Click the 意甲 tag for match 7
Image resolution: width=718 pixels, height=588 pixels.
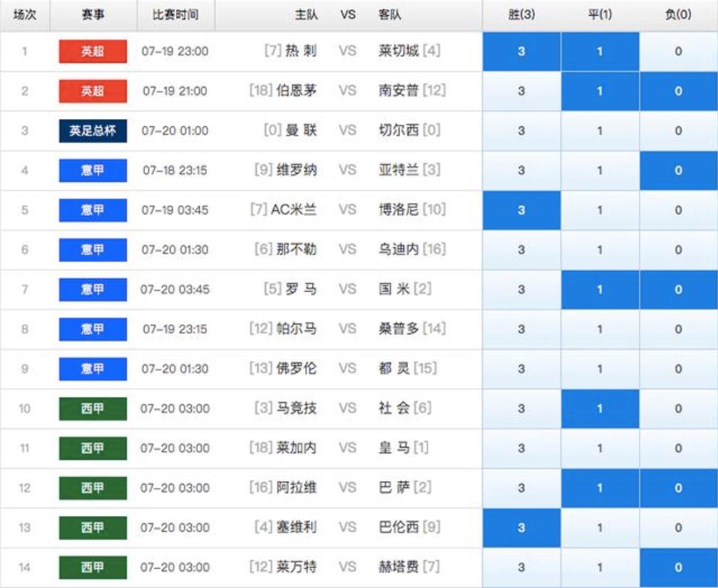pos(93,289)
